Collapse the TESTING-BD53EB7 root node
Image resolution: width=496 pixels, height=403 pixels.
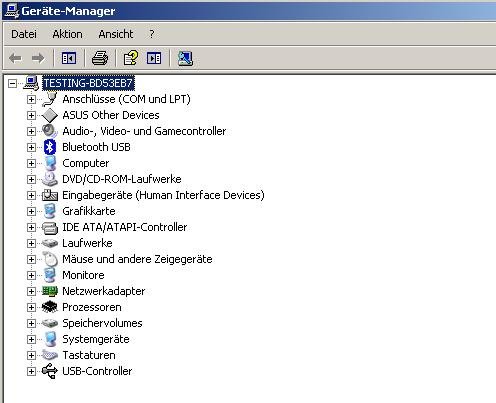pyautogui.click(x=12, y=83)
